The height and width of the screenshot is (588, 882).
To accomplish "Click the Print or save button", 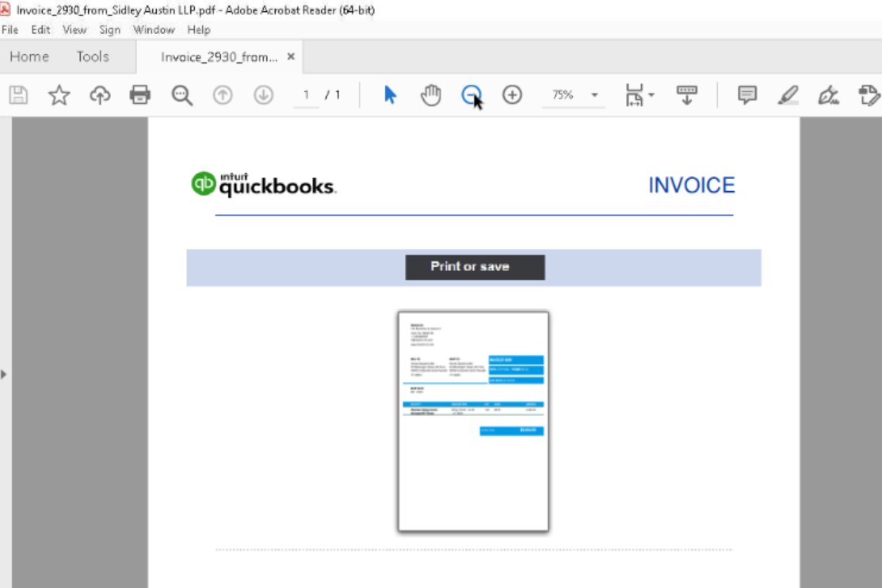I will click(x=475, y=267).
